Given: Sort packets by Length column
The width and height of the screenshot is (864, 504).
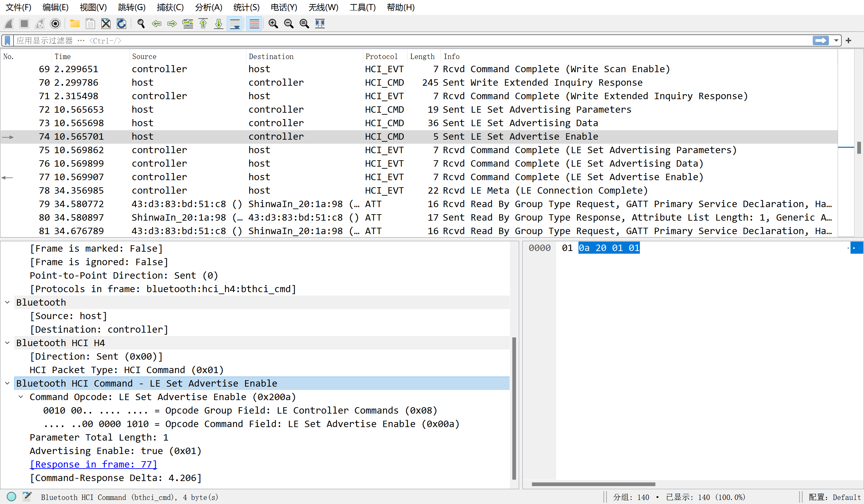Looking at the screenshot, I should 424,57.
